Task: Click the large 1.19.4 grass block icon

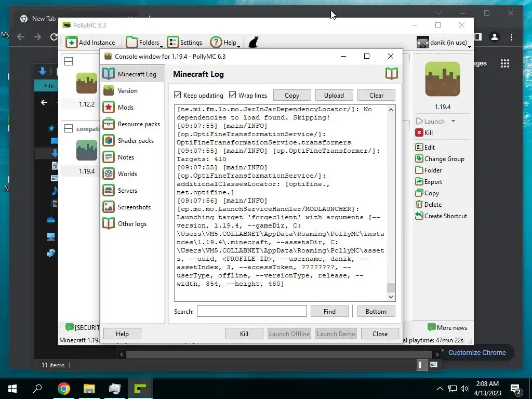Action: 443,79
